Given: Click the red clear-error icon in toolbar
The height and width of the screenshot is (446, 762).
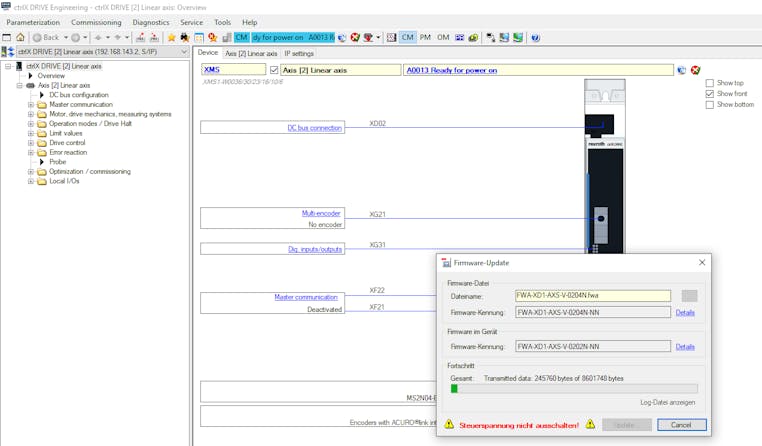Looking at the screenshot, I should [x=355, y=37].
